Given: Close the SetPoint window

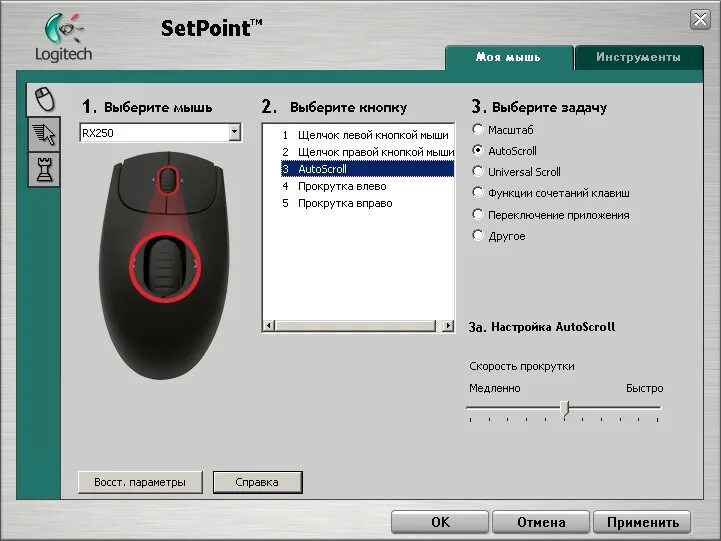Looking at the screenshot, I should (700, 20).
